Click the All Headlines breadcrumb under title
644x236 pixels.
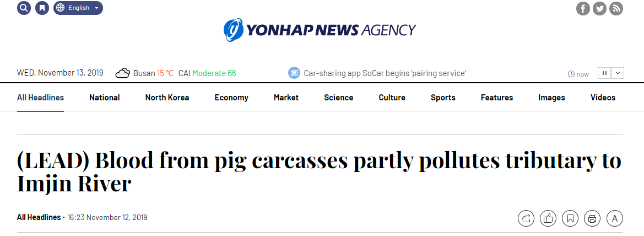(x=39, y=217)
